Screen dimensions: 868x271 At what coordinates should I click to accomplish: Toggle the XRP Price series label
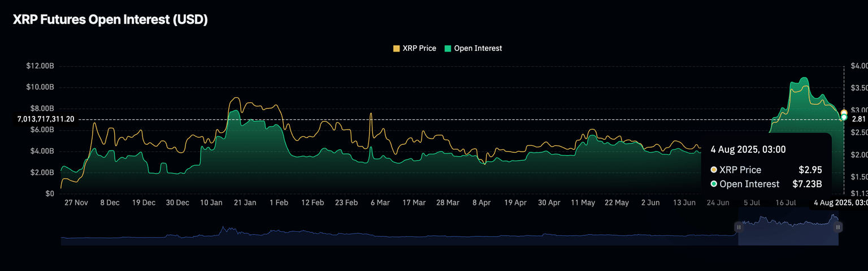pos(419,49)
